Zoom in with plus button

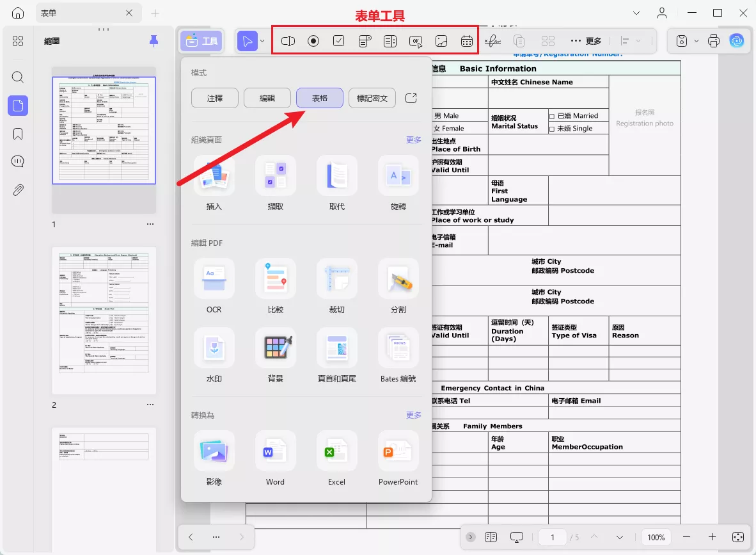coord(712,537)
